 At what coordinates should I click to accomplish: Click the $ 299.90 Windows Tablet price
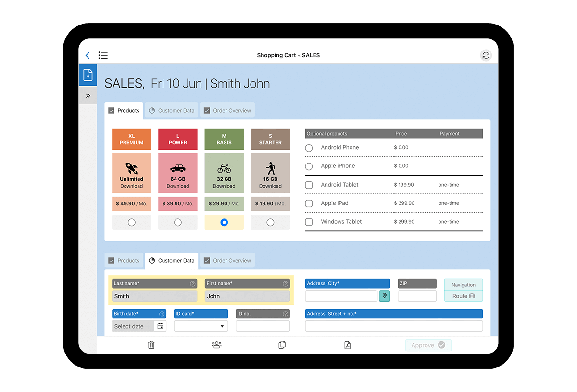point(404,222)
